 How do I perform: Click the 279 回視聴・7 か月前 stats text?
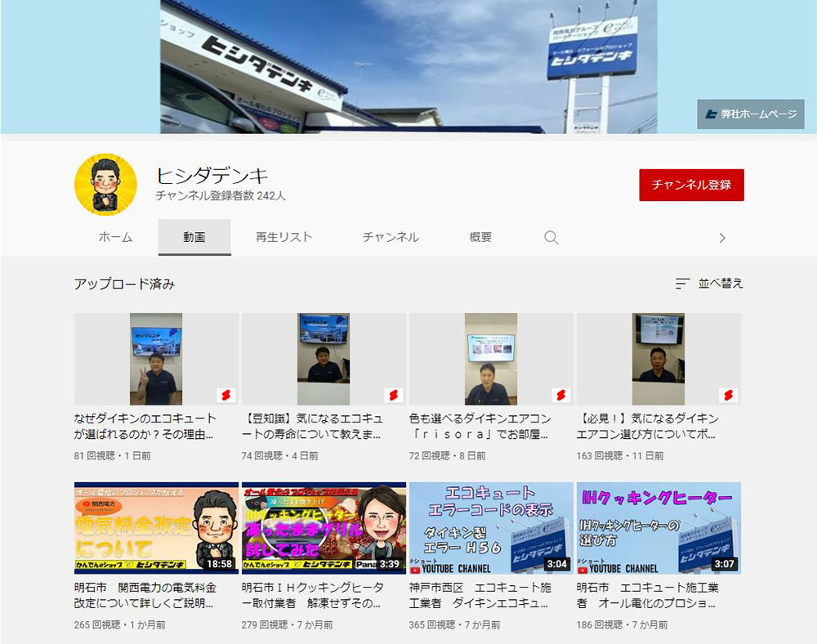click(287, 624)
